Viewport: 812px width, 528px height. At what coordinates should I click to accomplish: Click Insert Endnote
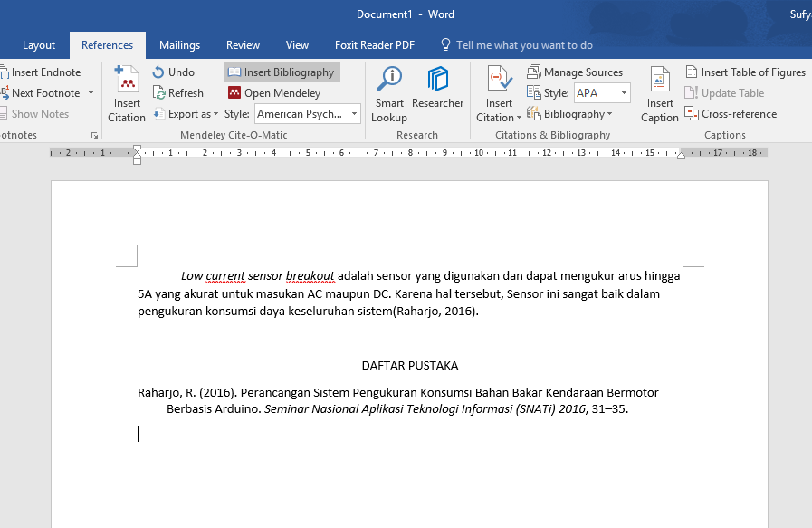click(41, 72)
